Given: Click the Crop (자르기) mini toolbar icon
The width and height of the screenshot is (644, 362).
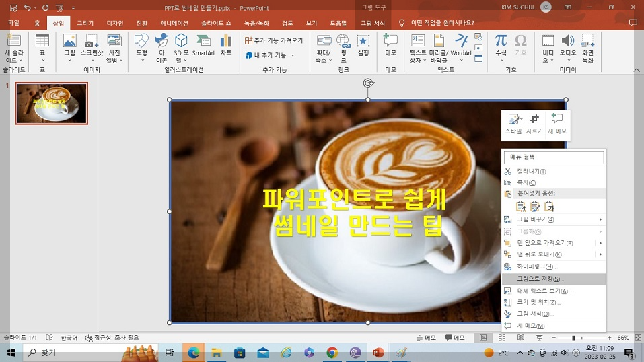Looking at the screenshot, I should pos(534,119).
